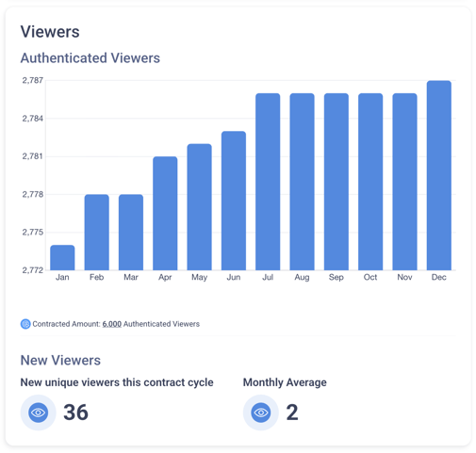Select the January bar in chart
The width and height of the screenshot is (476, 453).
coord(62,257)
